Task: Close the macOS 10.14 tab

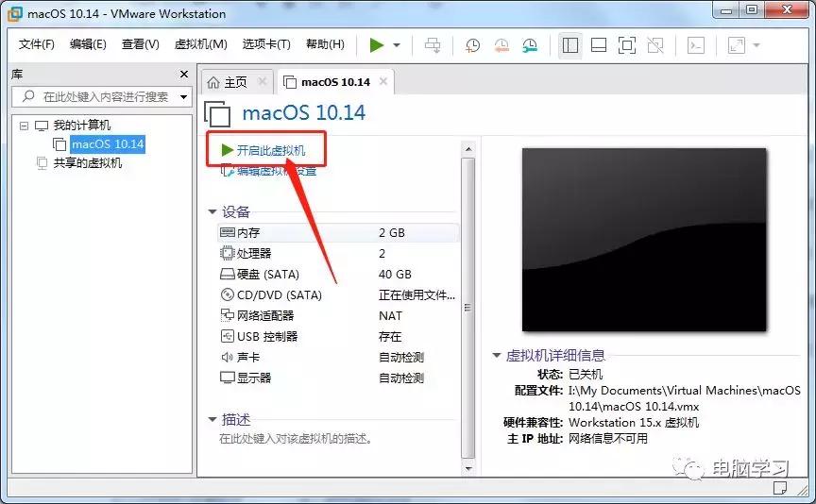Action: pos(383,81)
